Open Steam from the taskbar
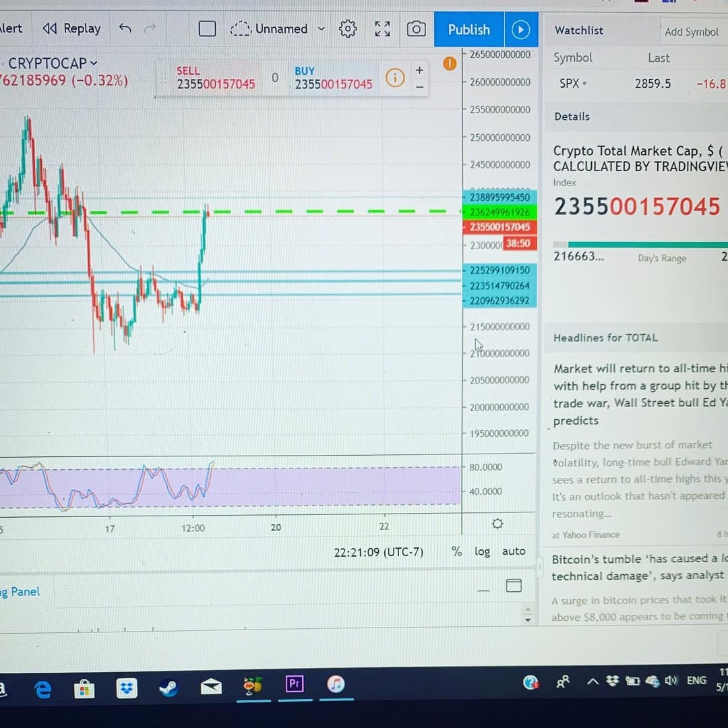Screen dimensions: 728x728 169,688
